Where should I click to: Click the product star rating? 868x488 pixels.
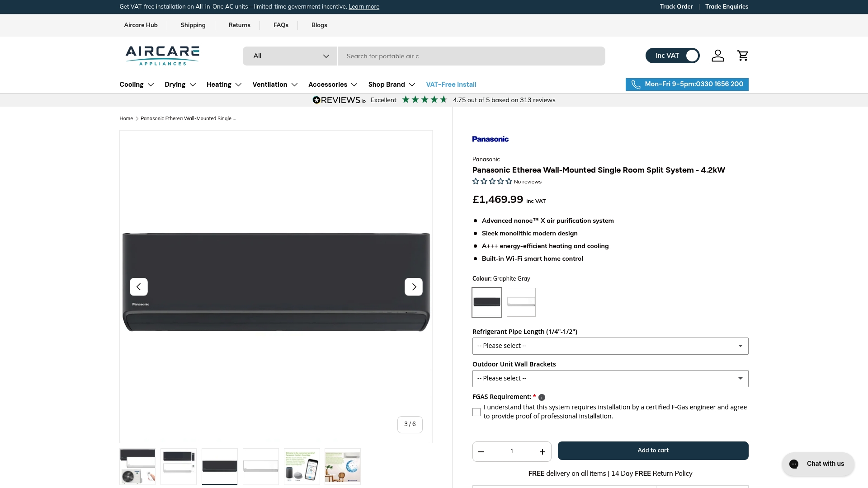pyautogui.click(x=492, y=182)
